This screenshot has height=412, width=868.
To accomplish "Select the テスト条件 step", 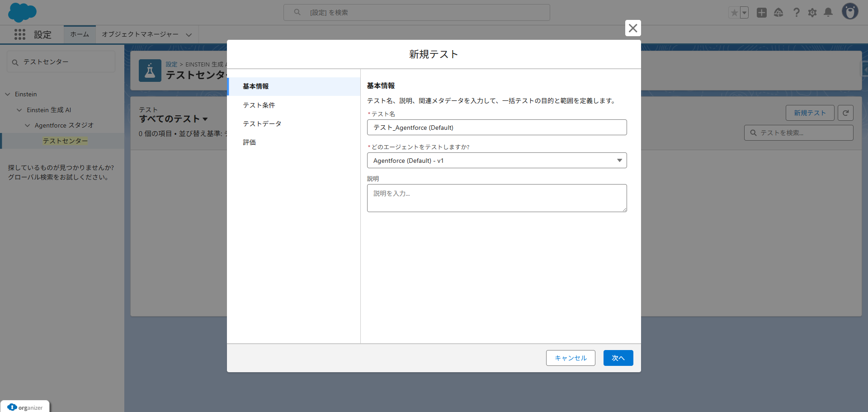I will coord(294,105).
